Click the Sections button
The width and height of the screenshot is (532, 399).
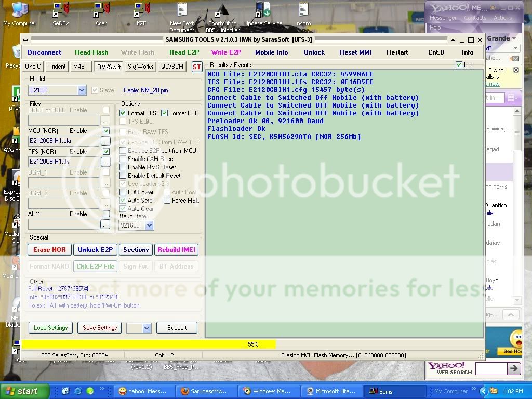[x=136, y=250]
